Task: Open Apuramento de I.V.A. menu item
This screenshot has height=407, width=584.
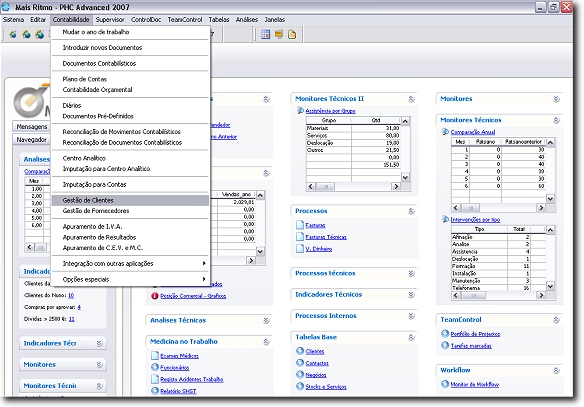Action: [x=130, y=226]
